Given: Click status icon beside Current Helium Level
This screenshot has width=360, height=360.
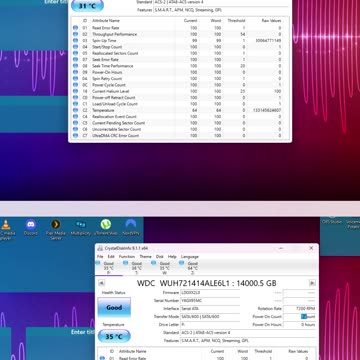Looking at the screenshot, I should coord(75,91).
